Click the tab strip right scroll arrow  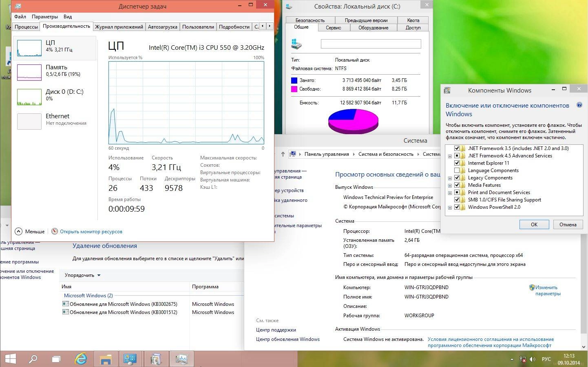click(270, 26)
